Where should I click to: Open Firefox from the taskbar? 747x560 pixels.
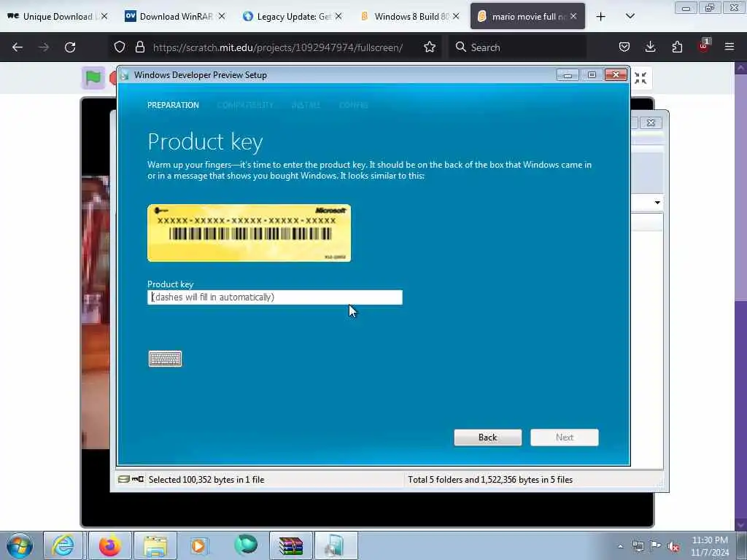point(110,545)
